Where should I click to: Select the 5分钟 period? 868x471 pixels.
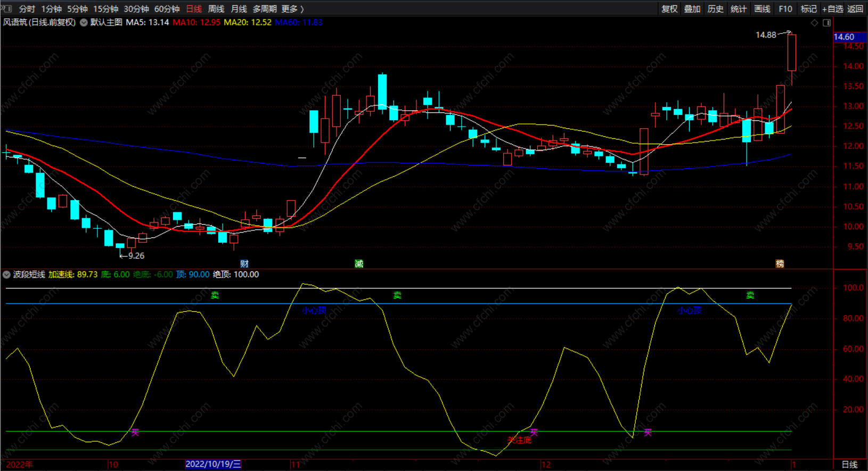tap(77, 9)
